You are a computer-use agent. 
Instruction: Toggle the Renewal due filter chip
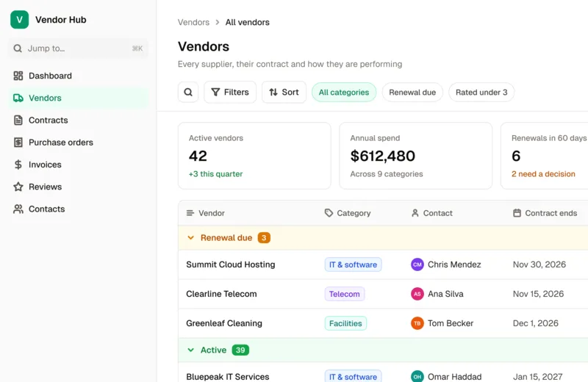pyautogui.click(x=412, y=93)
